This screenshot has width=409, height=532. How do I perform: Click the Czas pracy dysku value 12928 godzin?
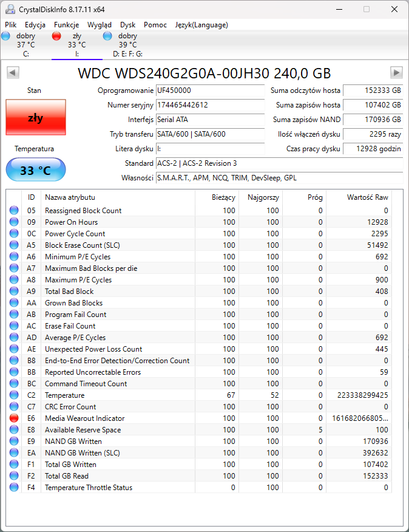[x=373, y=149]
